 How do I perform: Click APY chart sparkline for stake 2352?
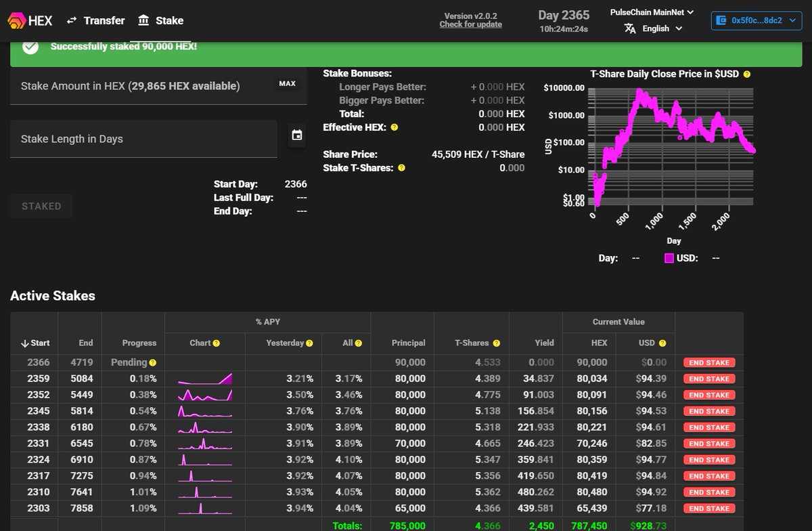[x=205, y=395]
